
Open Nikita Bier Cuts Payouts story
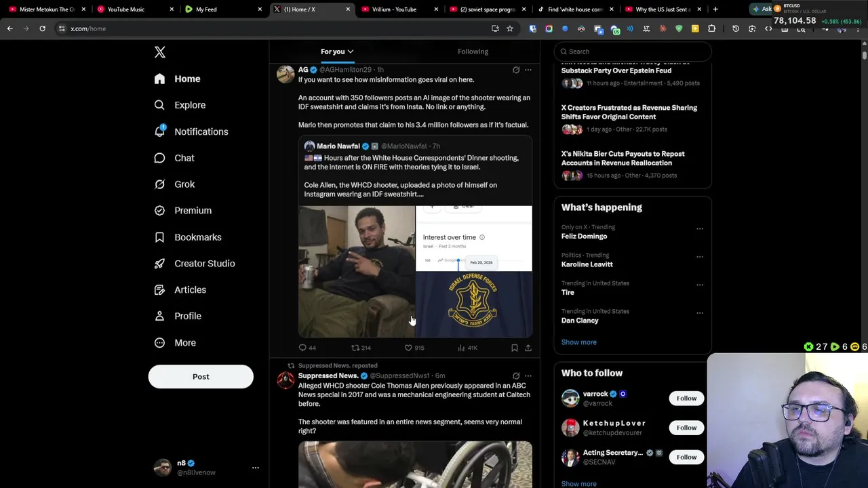[623, 158]
